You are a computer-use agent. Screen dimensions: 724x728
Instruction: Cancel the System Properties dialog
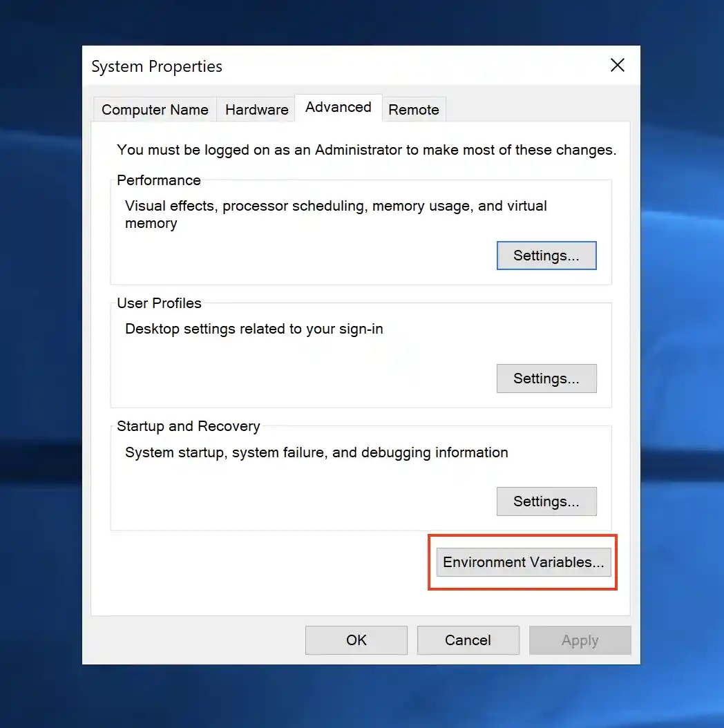pos(468,640)
